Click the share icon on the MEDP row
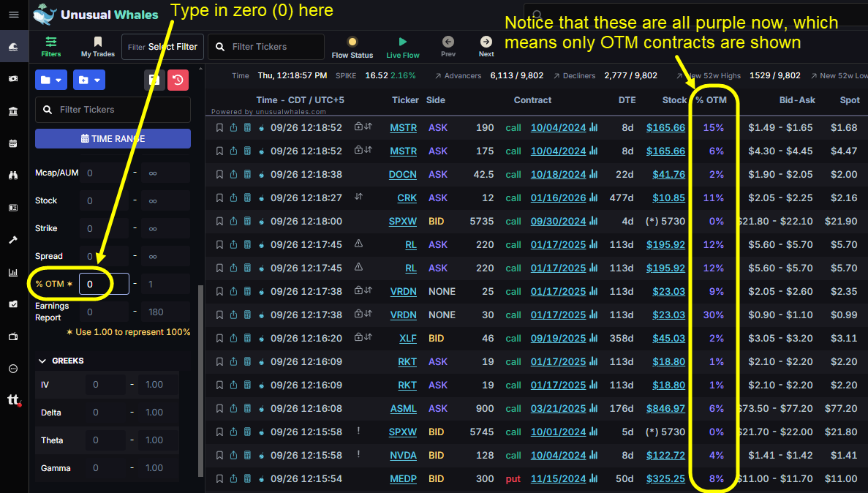 click(233, 478)
